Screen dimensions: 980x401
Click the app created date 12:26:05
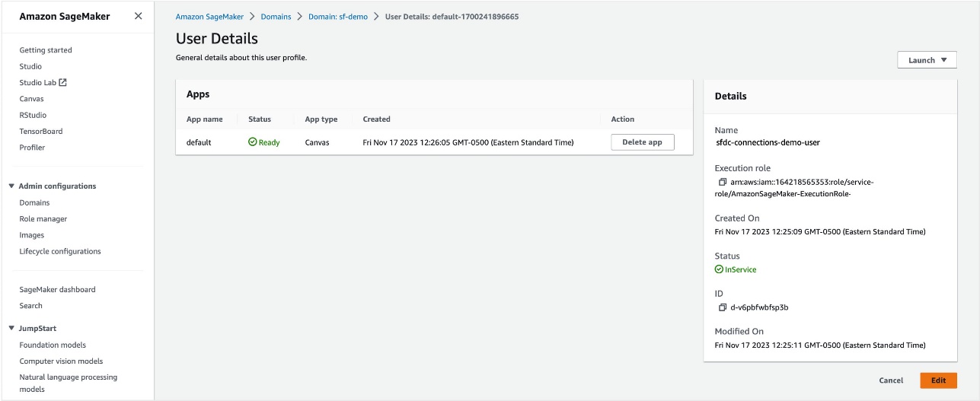[468, 142]
